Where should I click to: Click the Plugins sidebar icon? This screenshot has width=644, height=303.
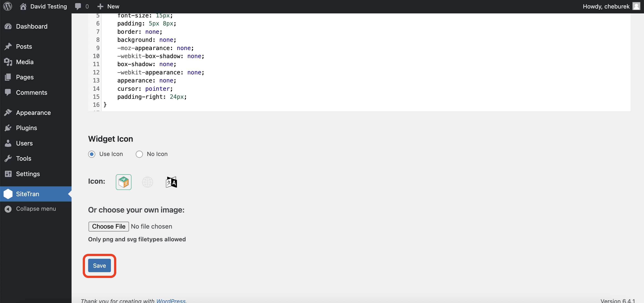(8, 128)
